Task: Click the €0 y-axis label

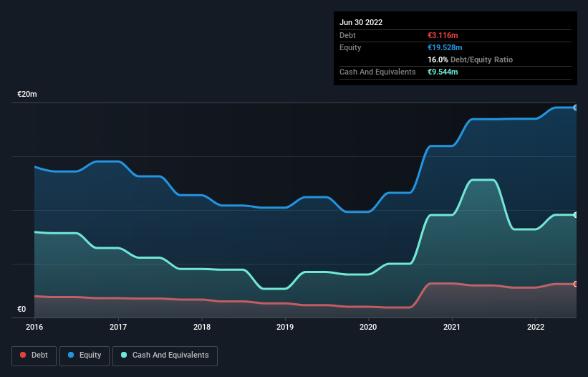Action: pos(21,309)
